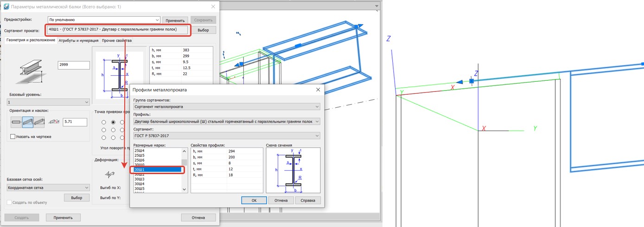Click the square blue grip on the beam
The image size is (644, 227).
(472, 81)
